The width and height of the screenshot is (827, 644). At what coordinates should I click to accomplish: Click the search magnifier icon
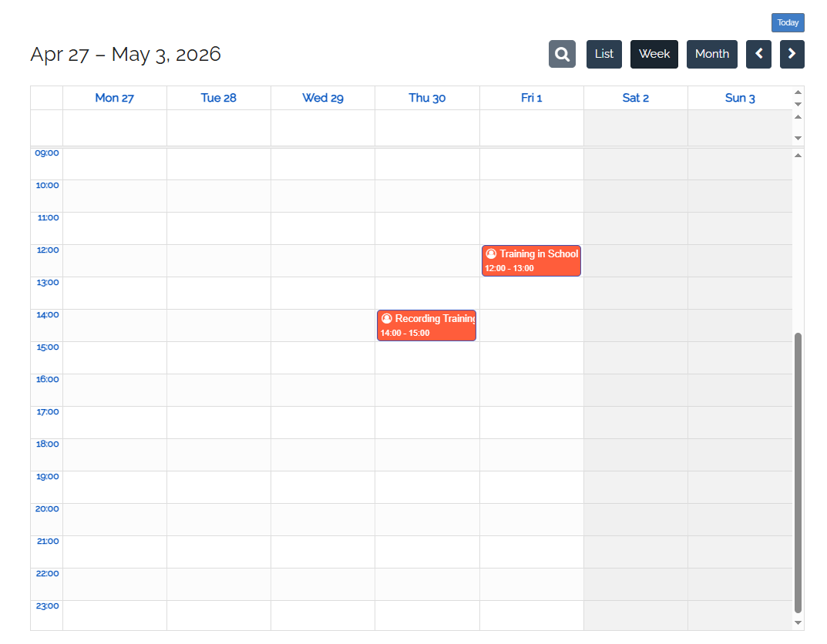(x=562, y=54)
